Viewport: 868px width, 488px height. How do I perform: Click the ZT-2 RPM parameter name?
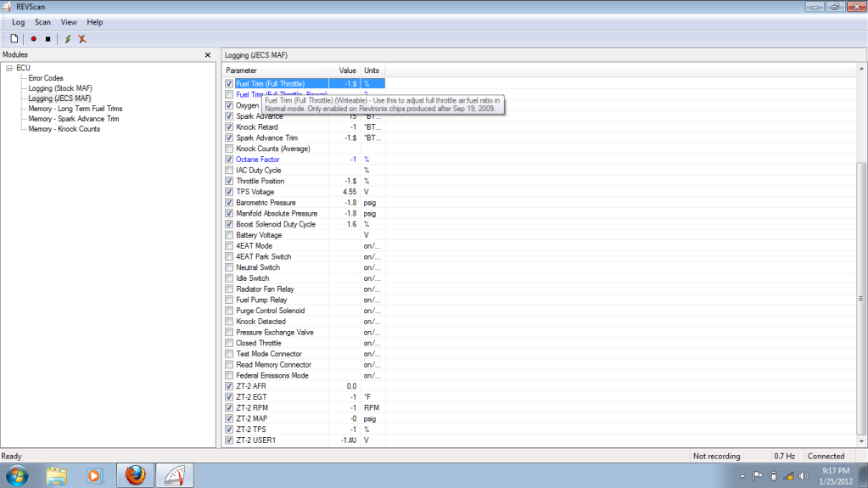click(x=252, y=407)
